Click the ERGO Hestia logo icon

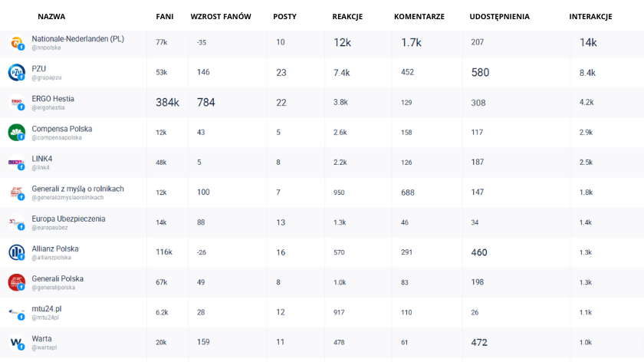pos(16,102)
